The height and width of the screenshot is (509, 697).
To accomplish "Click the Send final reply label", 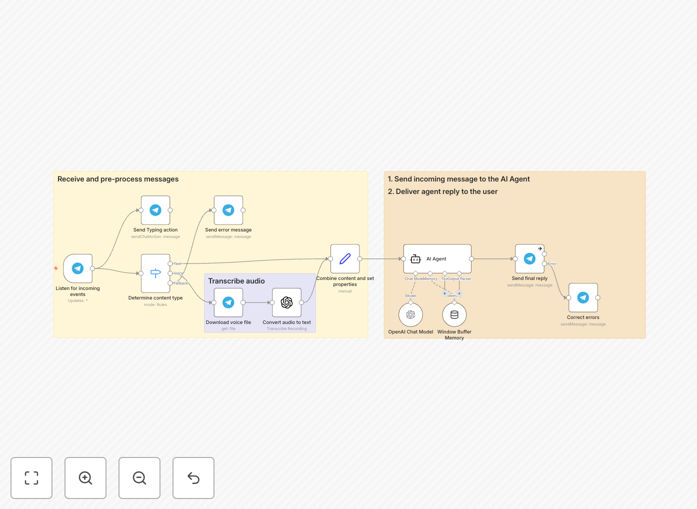I will pos(529,278).
